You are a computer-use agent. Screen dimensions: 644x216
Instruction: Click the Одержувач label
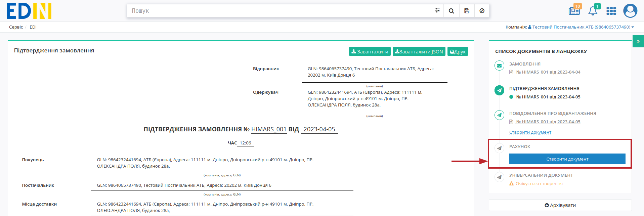pos(266,92)
